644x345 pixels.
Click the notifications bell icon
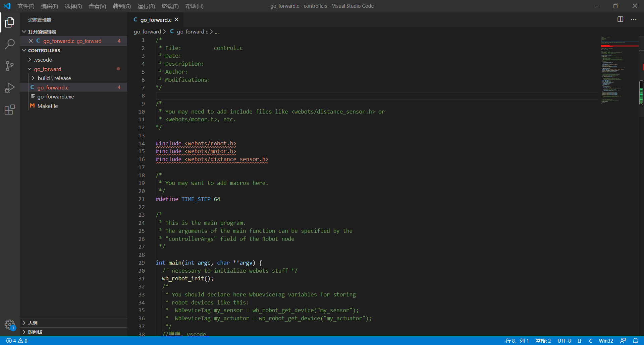(636, 340)
